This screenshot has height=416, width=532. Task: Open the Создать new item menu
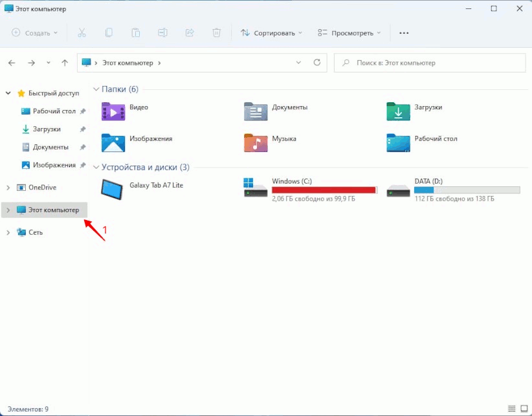[34, 33]
